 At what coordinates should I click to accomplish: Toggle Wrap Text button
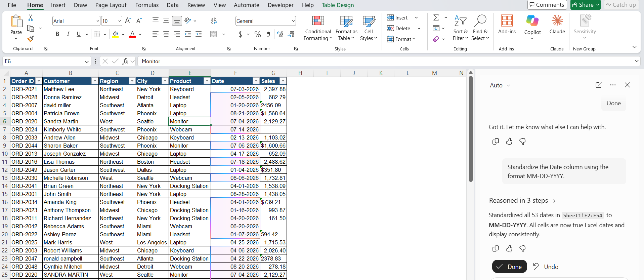pyautogui.click(x=214, y=21)
